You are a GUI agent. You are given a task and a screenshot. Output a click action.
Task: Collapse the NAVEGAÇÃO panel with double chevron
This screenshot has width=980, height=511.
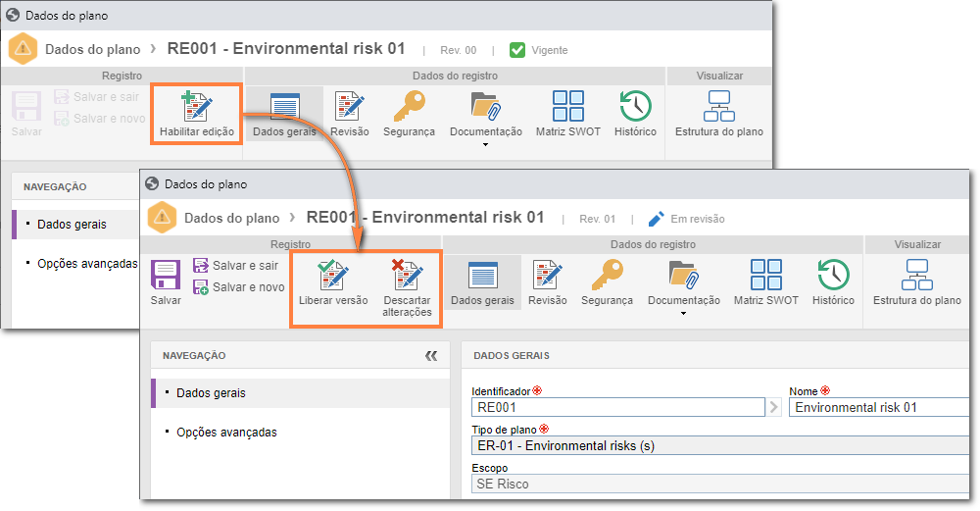click(x=431, y=356)
